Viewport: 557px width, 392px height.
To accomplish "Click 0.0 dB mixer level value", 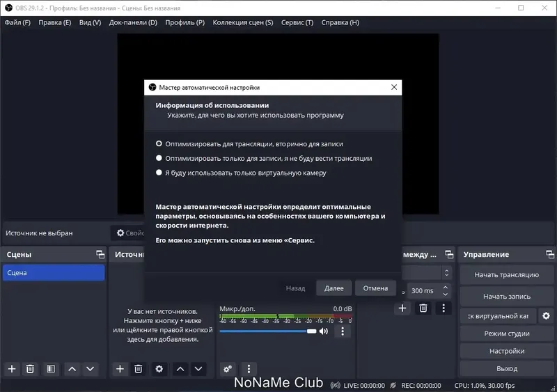I will point(343,308).
